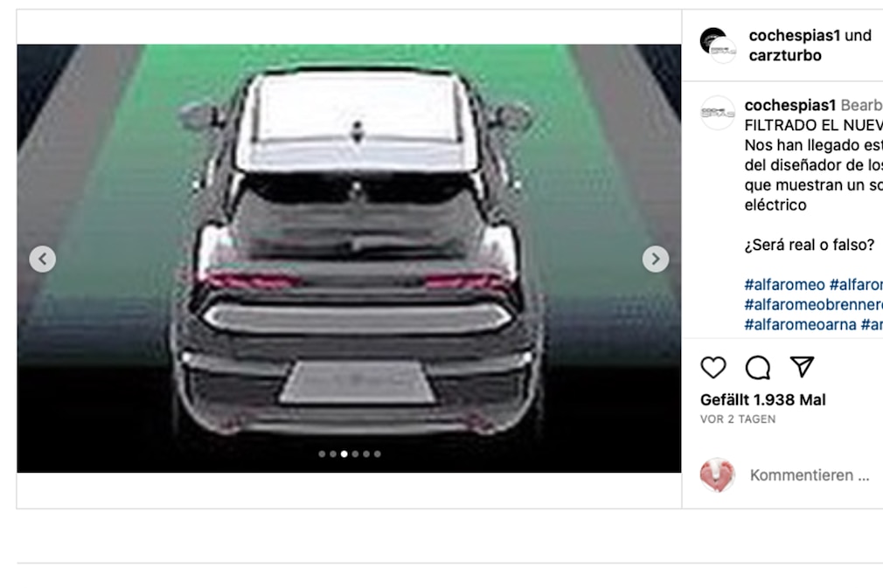Go to next carousel image arrow

pyautogui.click(x=656, y=259)
